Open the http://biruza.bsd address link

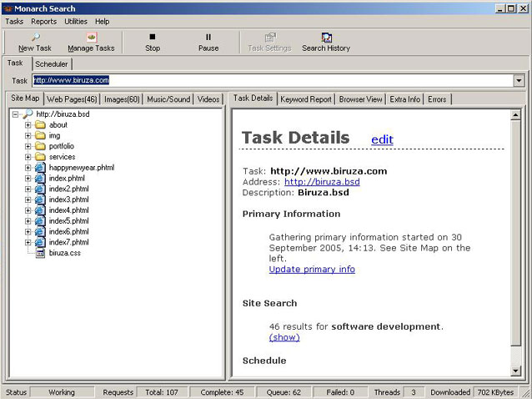coord(322,182)
